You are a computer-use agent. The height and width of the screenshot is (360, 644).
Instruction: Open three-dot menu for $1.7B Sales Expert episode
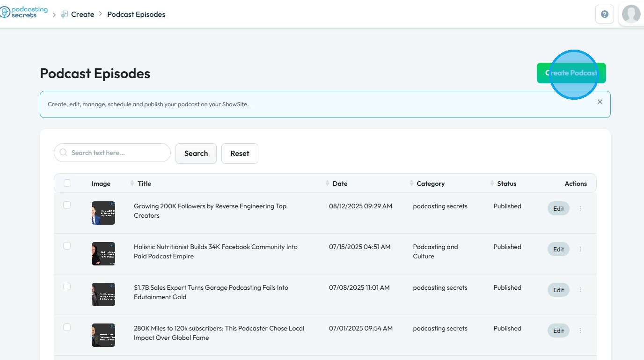click(x=580, y=290)
